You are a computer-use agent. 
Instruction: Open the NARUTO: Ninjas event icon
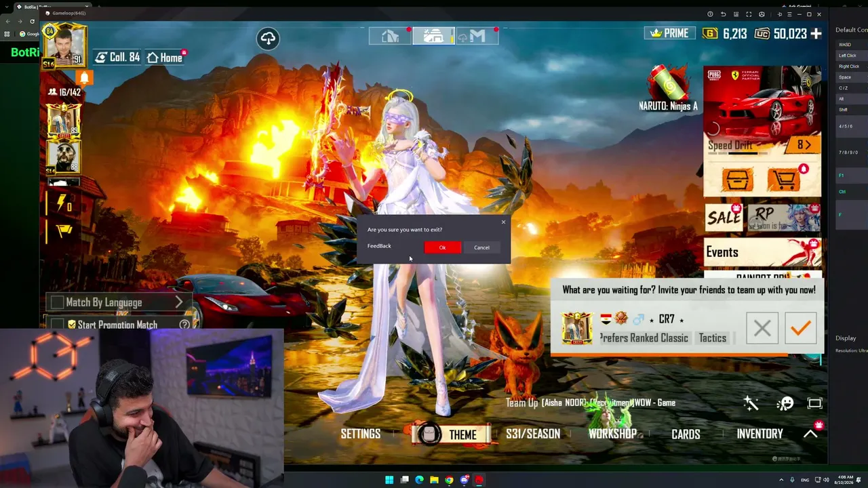pyautogui.click(x=668, y=88)
